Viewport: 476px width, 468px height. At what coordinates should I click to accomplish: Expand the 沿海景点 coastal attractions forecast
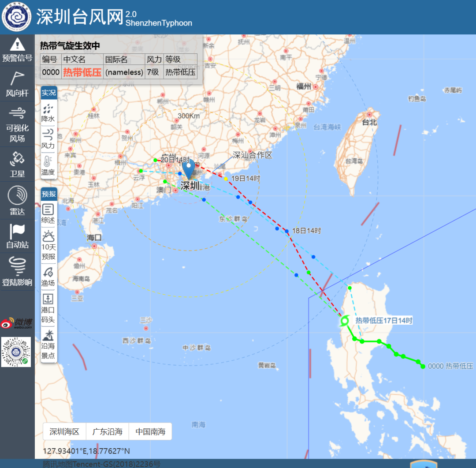tap(48, 344)
